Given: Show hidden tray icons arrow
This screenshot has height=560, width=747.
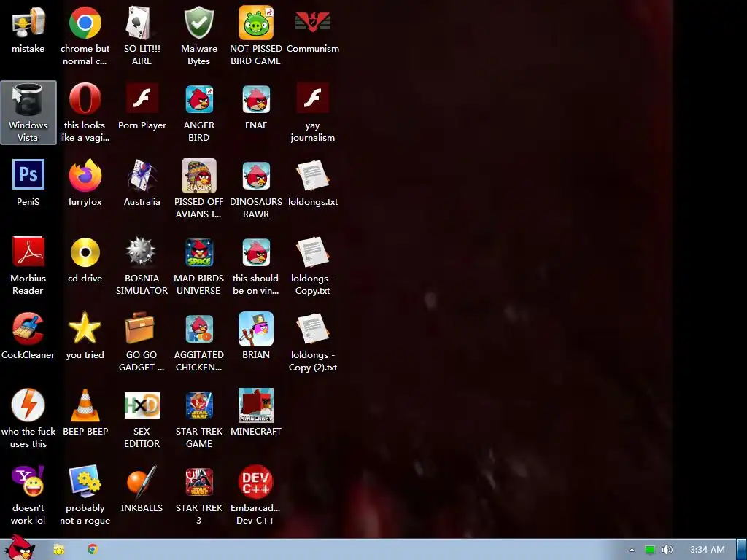Looking at the screenshot, I should [x=632, y=550].
